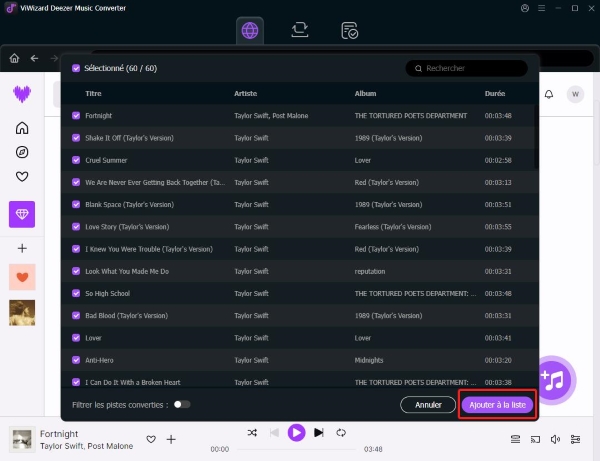Screen dimensions: 600x461
Task: Click the Deezer heart logo
Action: tap(22, 94)
